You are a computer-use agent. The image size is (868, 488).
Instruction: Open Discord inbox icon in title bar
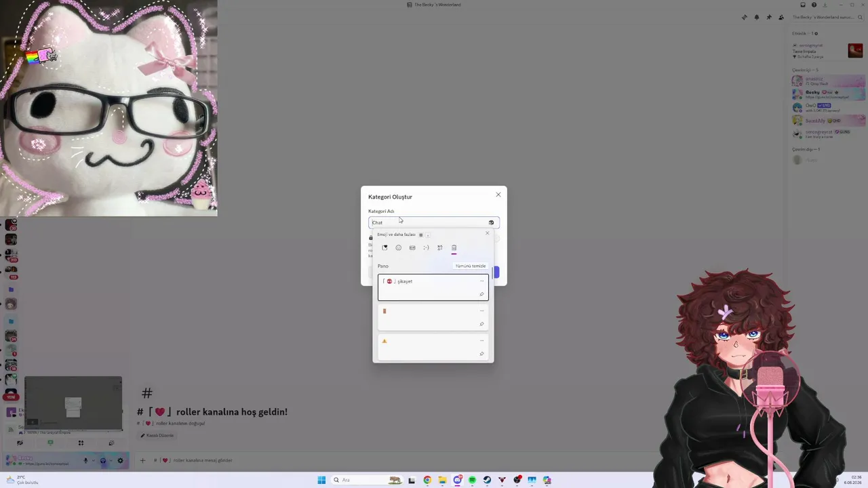coord(803,5)
